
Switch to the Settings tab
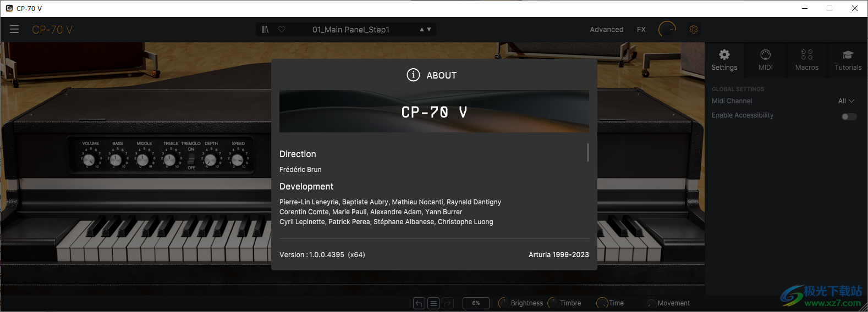click(724, 60)
